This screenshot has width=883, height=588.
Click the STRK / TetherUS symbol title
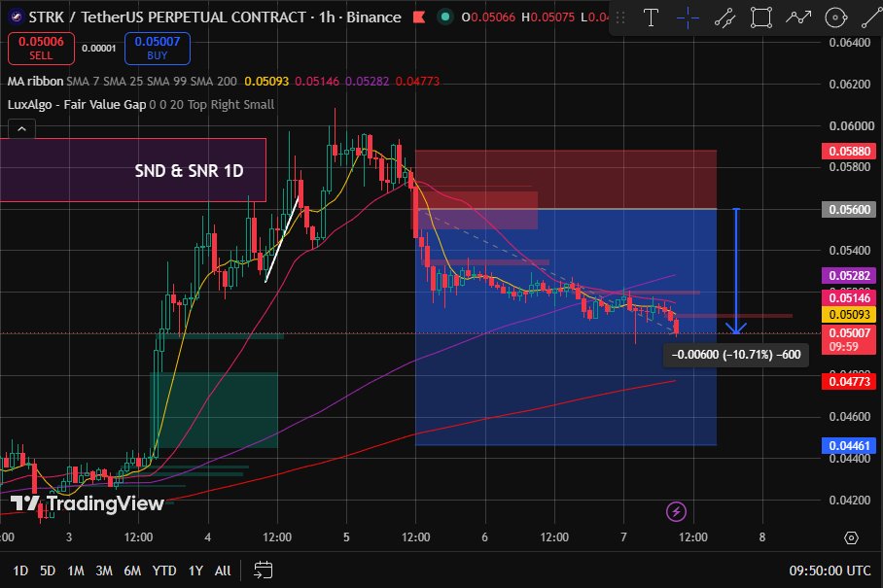[168, 17]
